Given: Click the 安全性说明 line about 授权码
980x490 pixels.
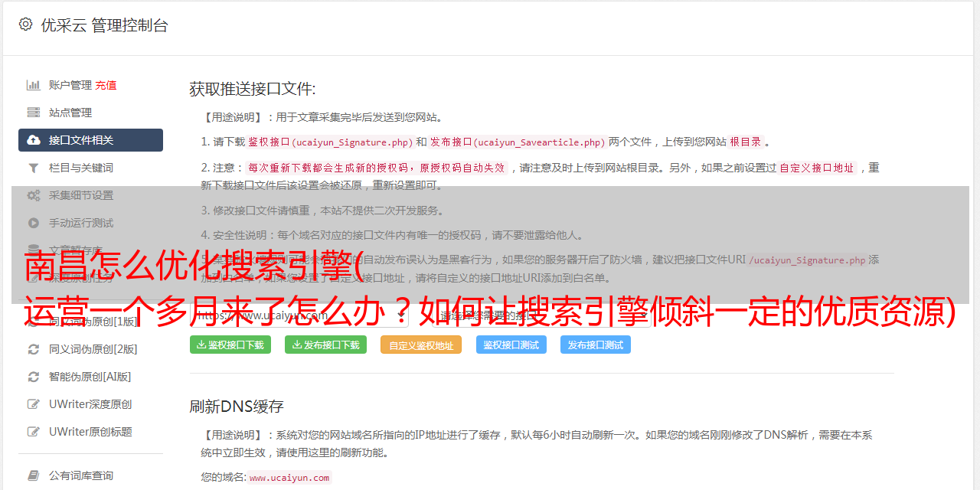Looking at the screenshot, I should coord(392,235).
